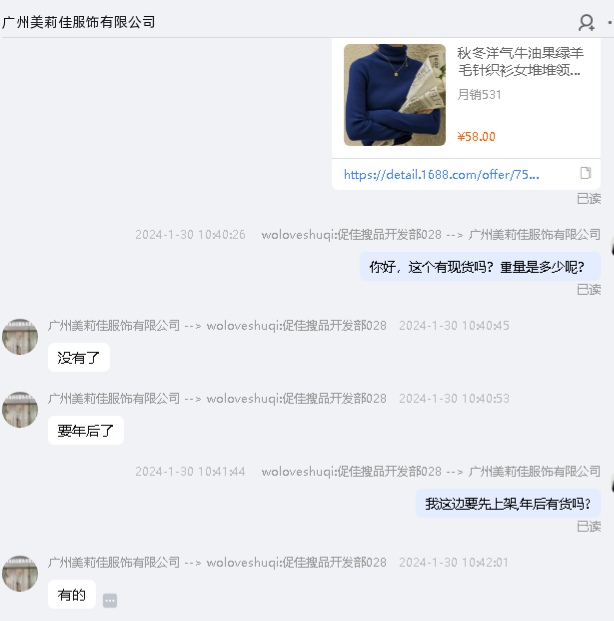This screenshot has height=621, width=614.
Task: Copy the product link using copy icon
Action: point(585,173)
